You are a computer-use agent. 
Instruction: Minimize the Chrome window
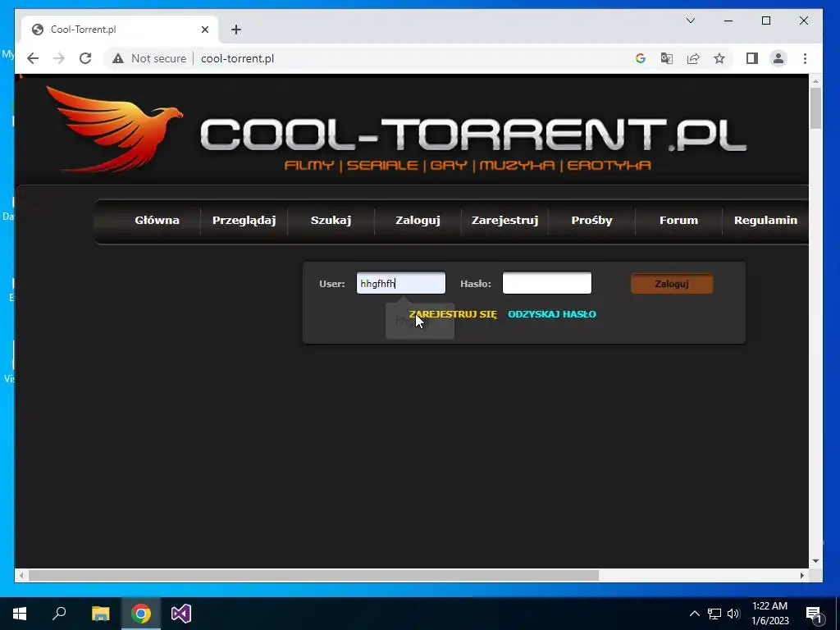[x=728, y=21]
